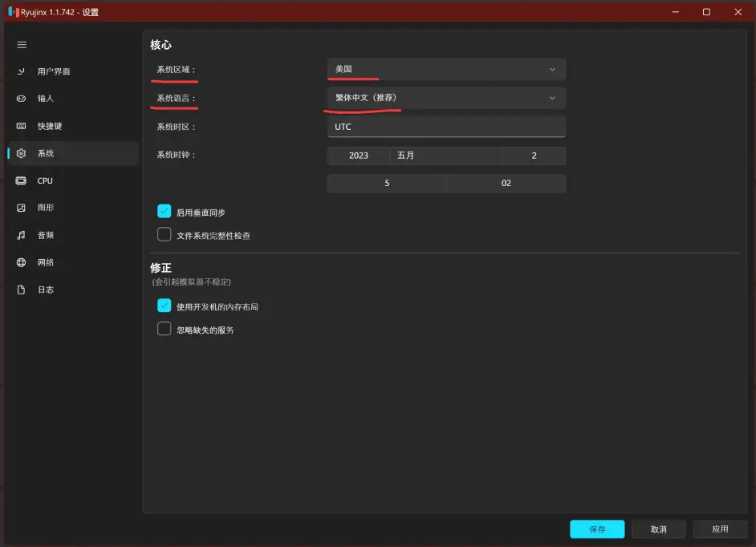756x547 pixels.
Task: Change the hour field showing 5
Action: (387, 183)
